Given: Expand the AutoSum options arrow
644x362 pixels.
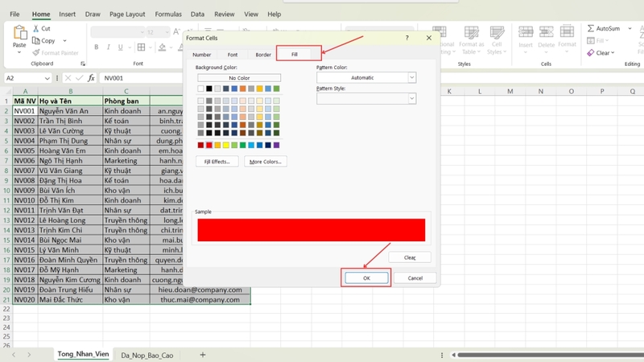Looking at the screenshot, I should coord(630,28).
